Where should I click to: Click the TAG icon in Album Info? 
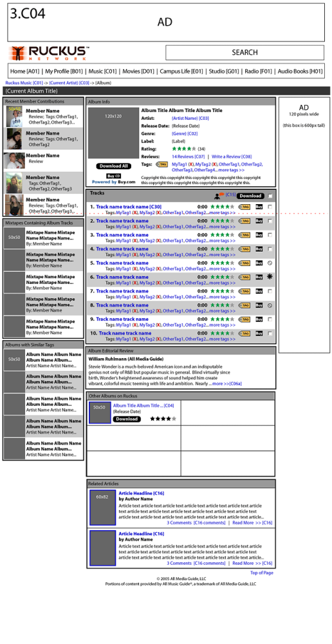161,164
